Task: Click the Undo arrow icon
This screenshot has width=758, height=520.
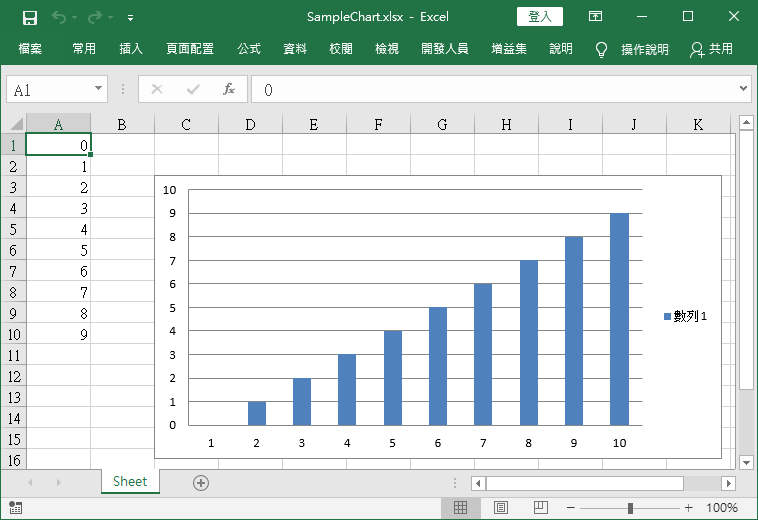Action: pos(59,17)
